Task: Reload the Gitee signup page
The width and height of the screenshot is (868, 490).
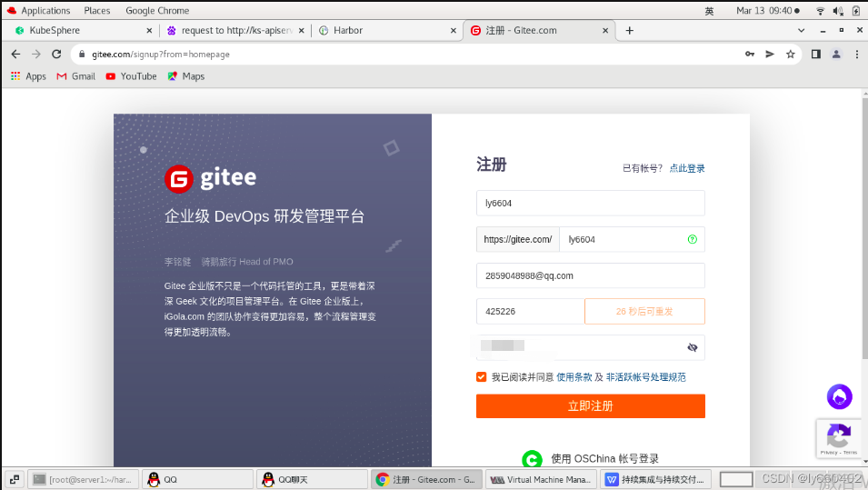Action: tap(56, 54)
